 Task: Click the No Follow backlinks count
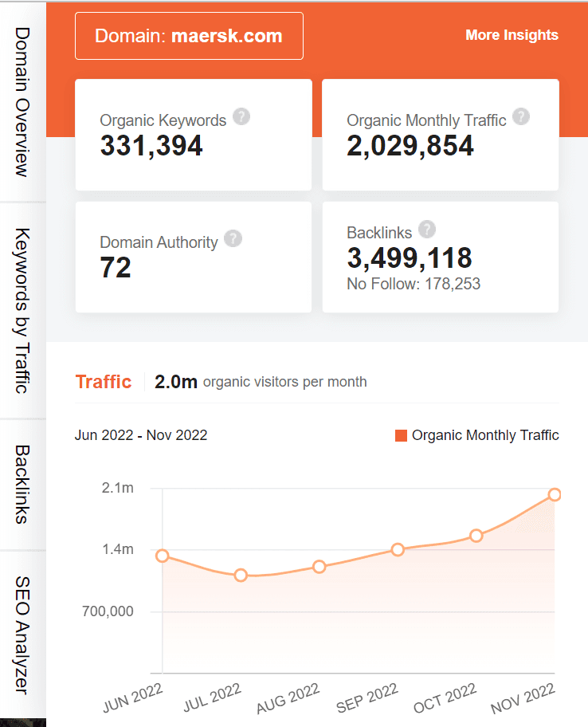point(413,283)
